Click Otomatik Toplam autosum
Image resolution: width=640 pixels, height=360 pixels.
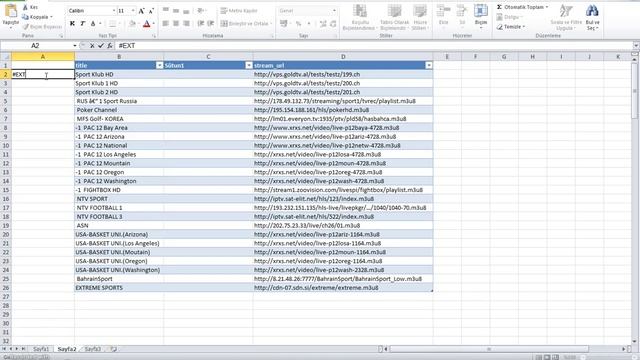pos(522,7)
